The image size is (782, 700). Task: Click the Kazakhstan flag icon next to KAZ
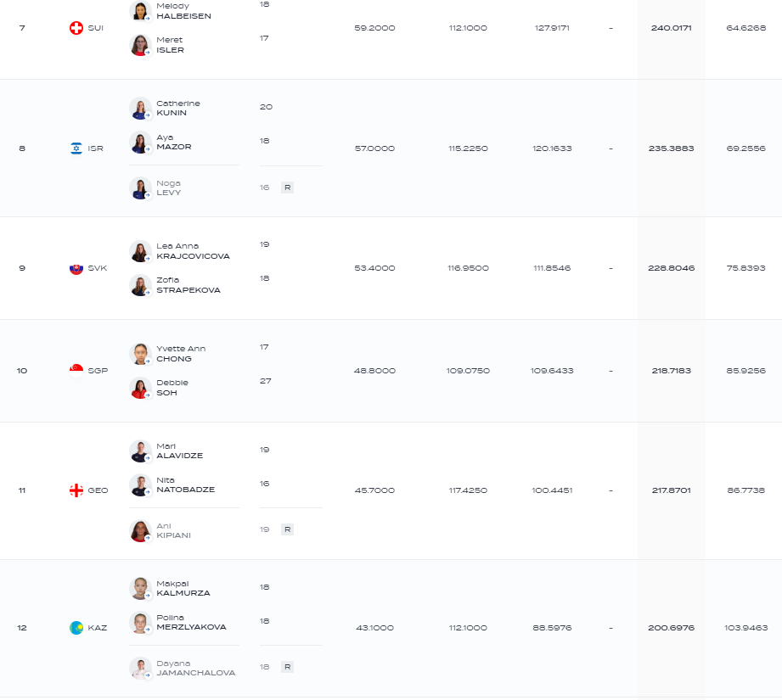tap(76, 628)
